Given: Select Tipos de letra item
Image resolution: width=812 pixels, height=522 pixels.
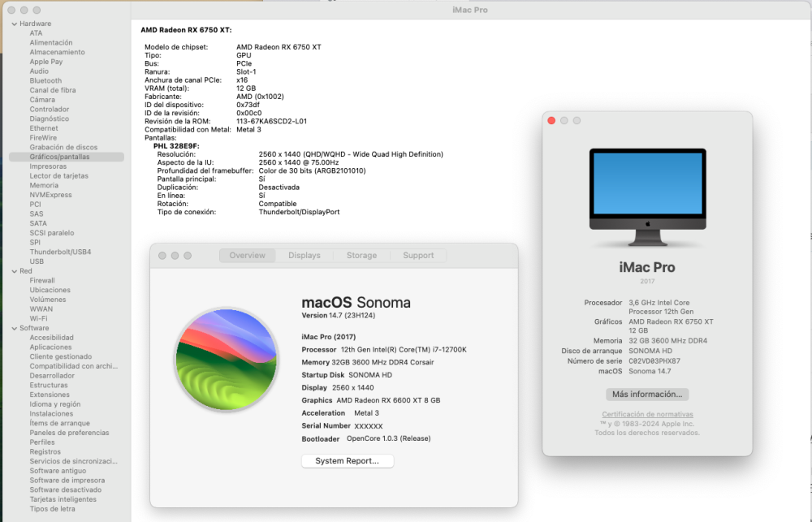Looking at the screenshot, I should pyautogui.click(x=52, y=509).
